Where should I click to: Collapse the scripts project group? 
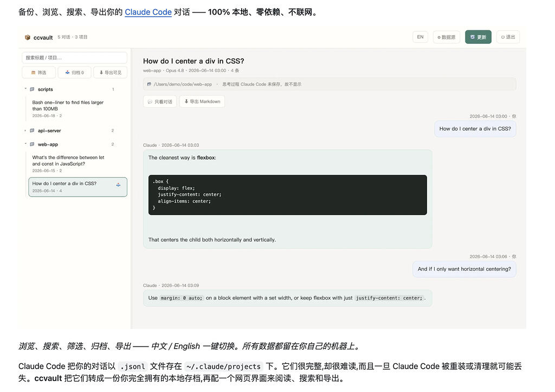pos(25,89)
